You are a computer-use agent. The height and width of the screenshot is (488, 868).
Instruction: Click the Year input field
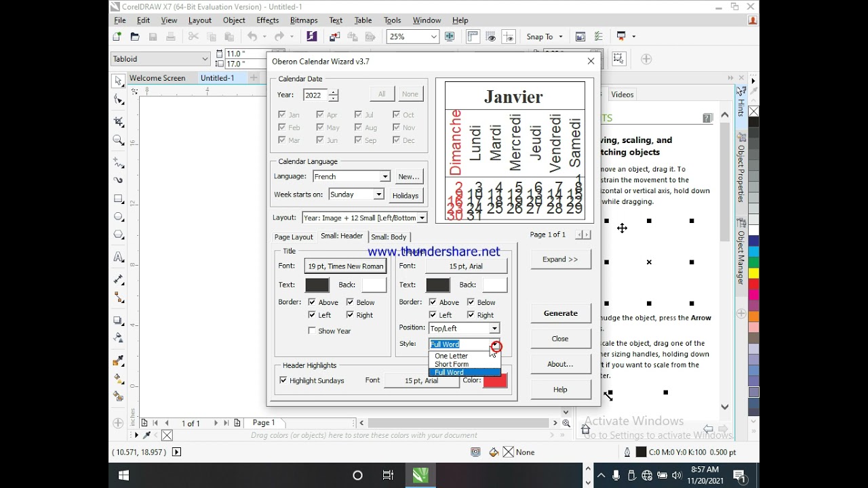(x=315, y=96)
